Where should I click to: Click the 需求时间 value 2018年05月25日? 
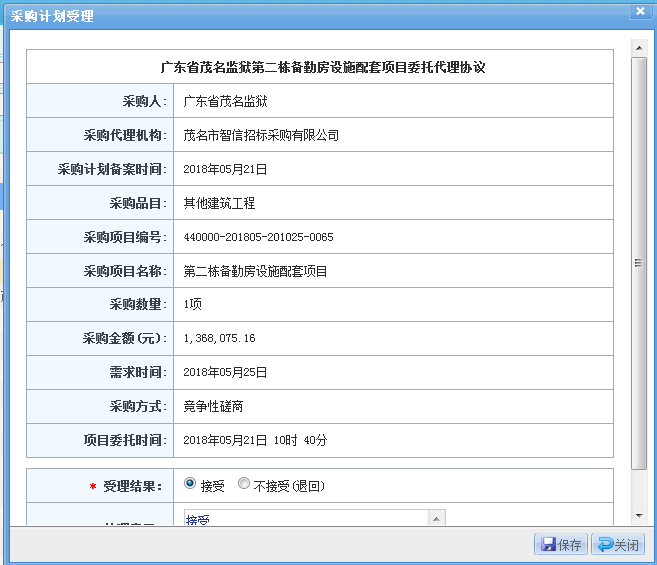[225, 373]
